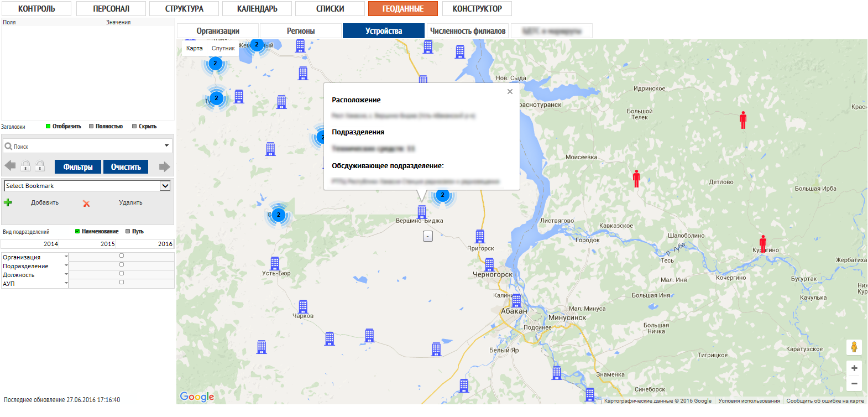
Task: Zoom out on the map
Action: point(854,383)
